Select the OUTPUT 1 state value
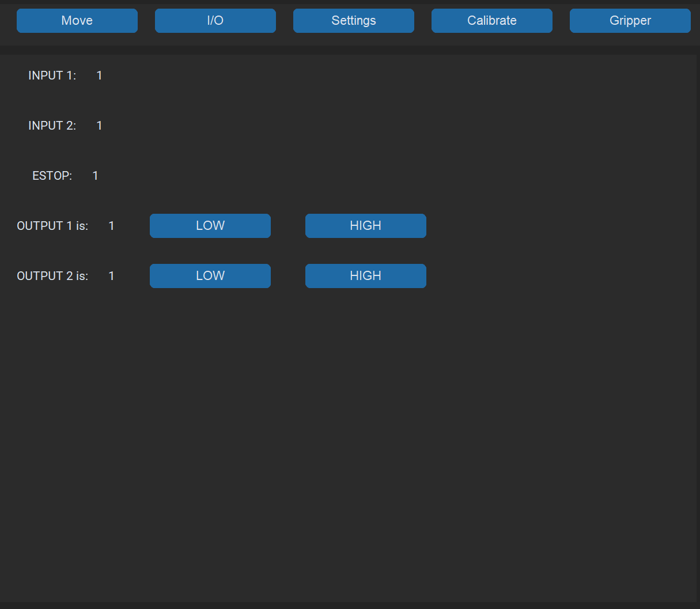 click(112, 226)
